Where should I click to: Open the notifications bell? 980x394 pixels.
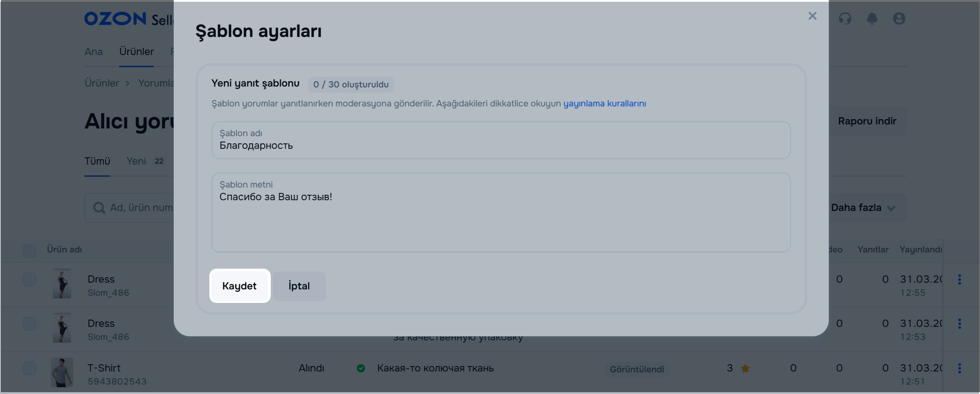click(x=872, y=18)
